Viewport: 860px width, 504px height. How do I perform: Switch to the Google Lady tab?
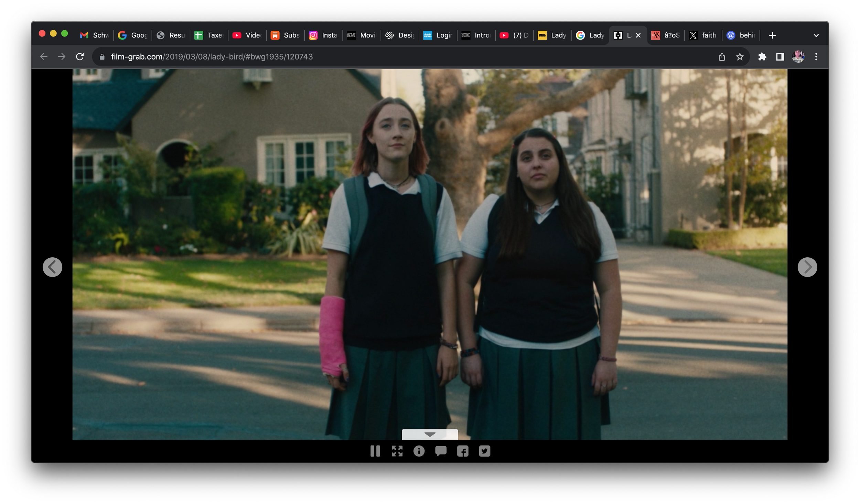point(591,35)
